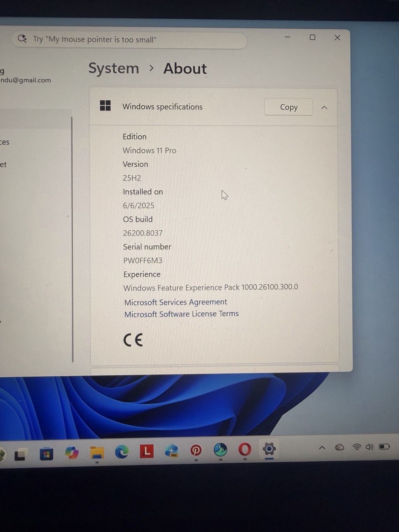Open the round blue-green mountain app on the taskbar
399x532 pixels.
[220, 450]
